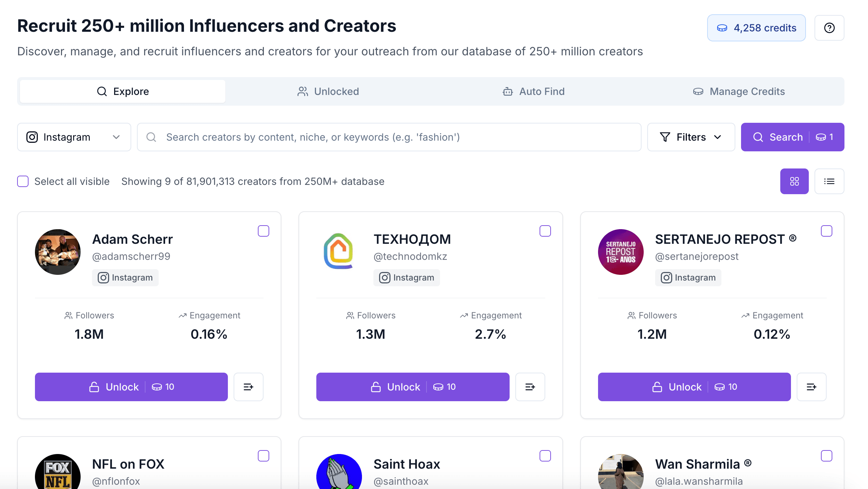Click the creator keyword search field
This screenshot has height=489, width=868.
[x=389, y=137]
